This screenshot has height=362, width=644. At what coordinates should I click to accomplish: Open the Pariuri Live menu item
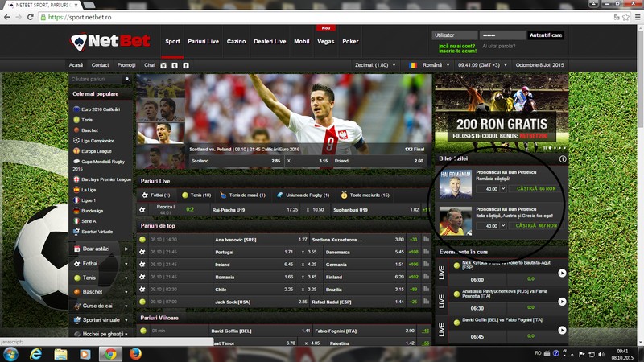[204, 42]
